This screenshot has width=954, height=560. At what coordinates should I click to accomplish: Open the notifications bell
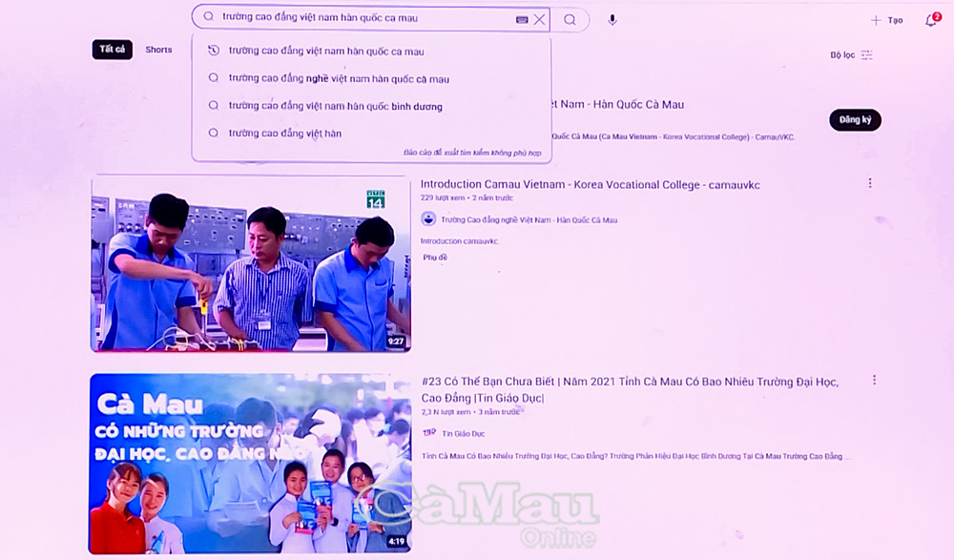pyautogui.click(x=931, y=20)
